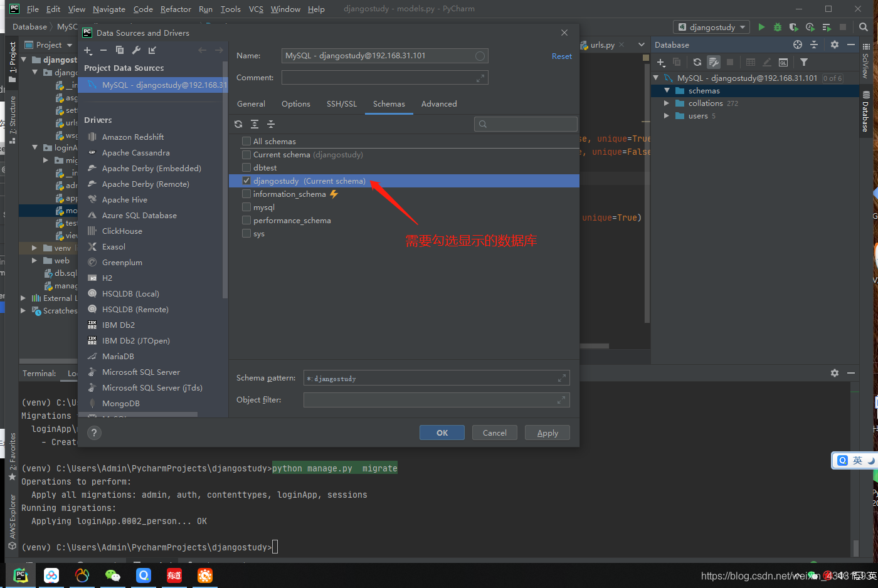Collapse all schemas icon in Schemas tab
This screenshot has width=878, height=588.
click(x=271, y=124)
